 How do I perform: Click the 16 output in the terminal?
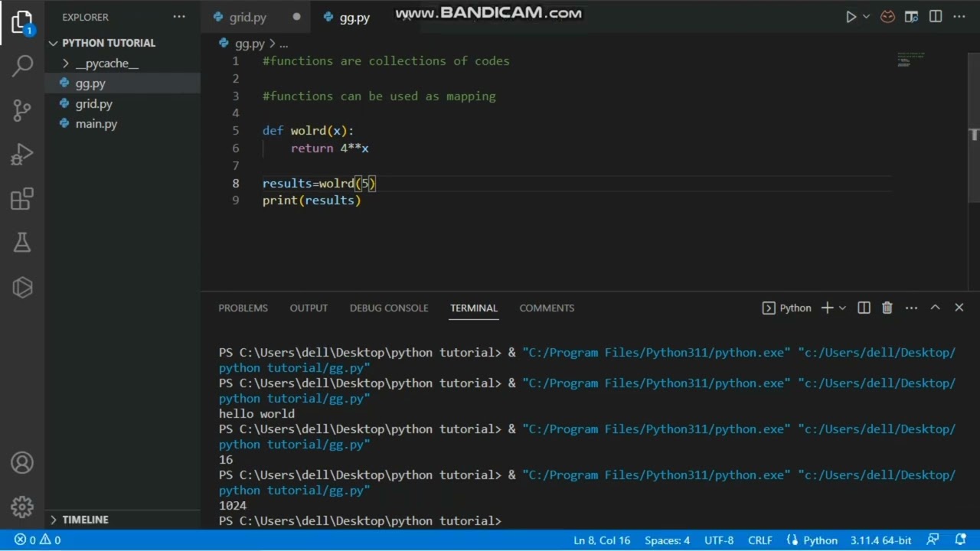click(226, 460)
